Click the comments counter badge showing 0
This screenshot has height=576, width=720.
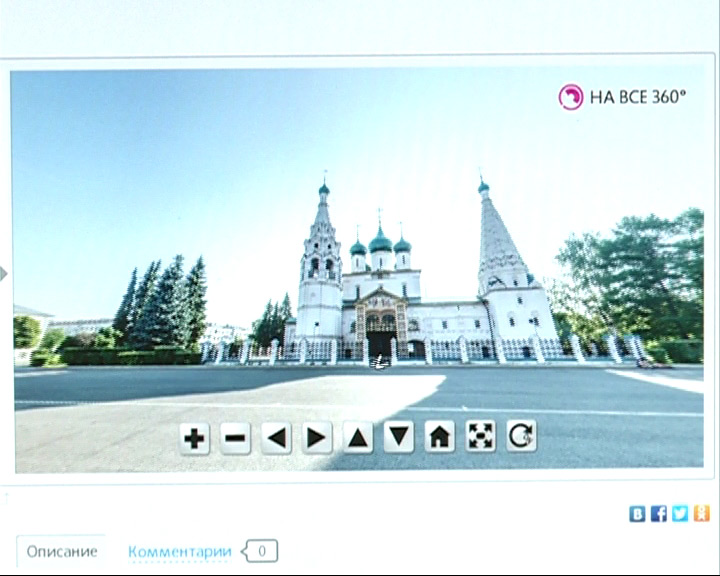point(260,551)
